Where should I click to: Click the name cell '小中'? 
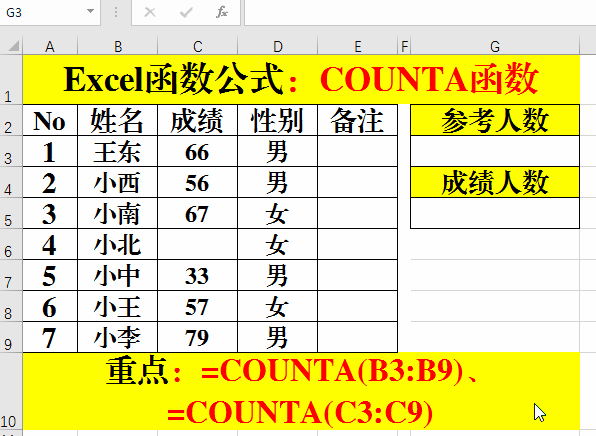pyautogui.click(x=117, y=275)
